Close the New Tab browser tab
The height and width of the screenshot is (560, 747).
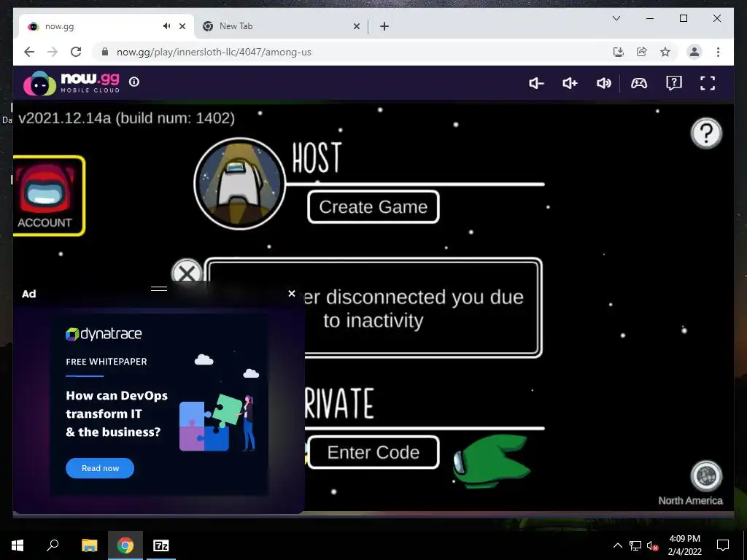356,26
